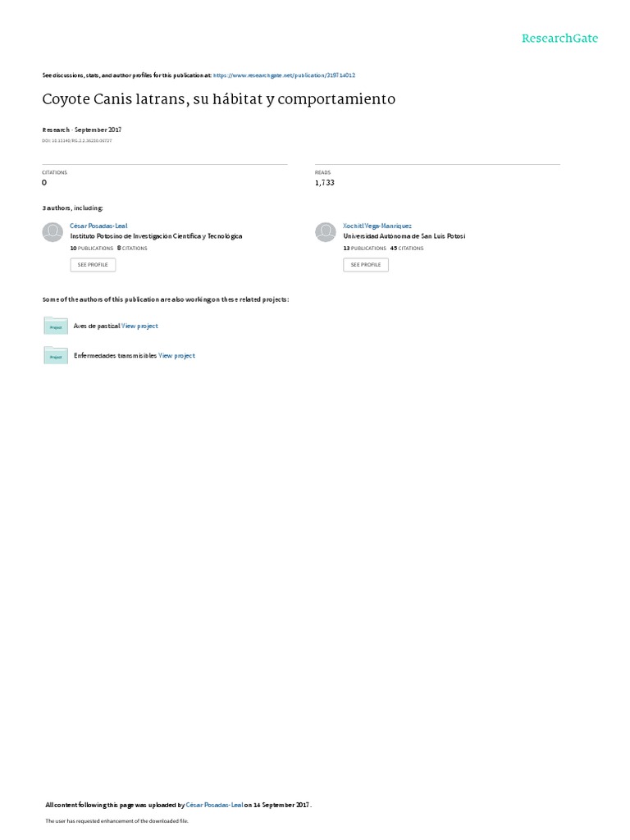Click SEE PROFILE under Xochitl Vega-Manriquez
The image size is (630, 840).
point(366,265)
